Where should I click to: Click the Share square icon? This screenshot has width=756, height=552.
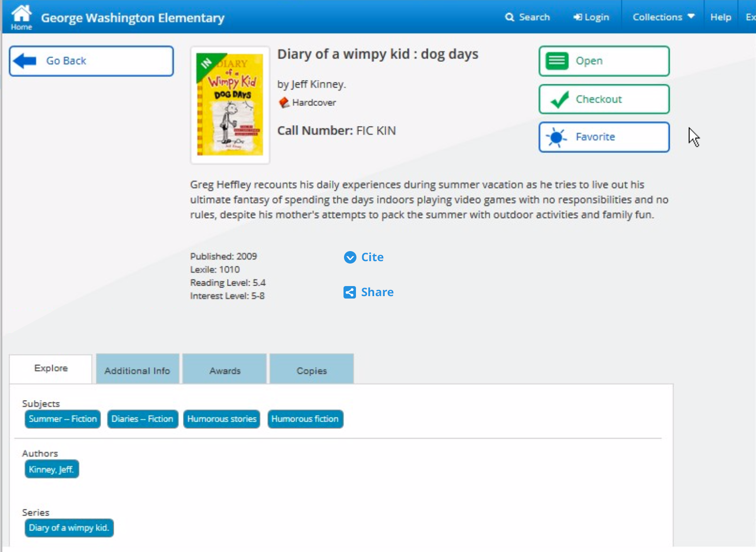click(x=350, y=292)
